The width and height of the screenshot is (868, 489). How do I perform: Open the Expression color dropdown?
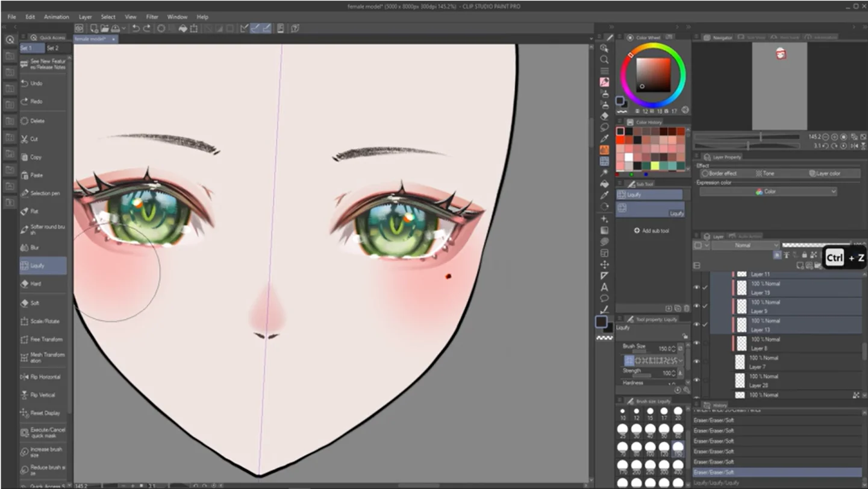(x=768, y=192)
